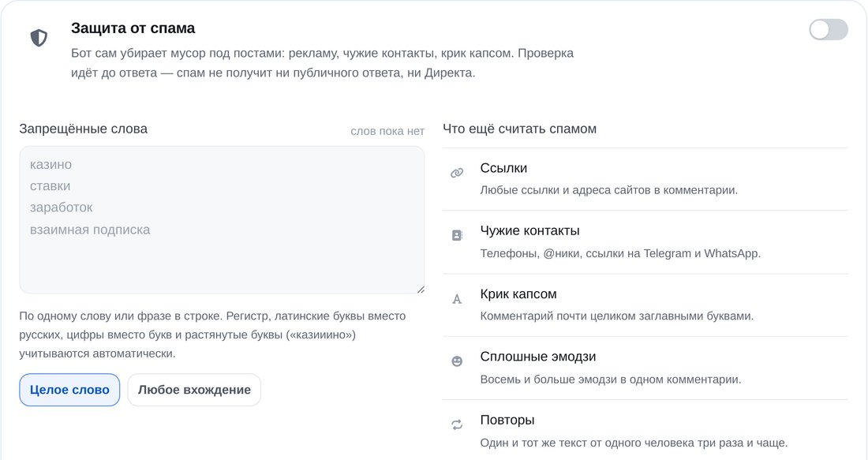
Task: Click the Что ещё считать спамом heading
Action: point(520,129)
